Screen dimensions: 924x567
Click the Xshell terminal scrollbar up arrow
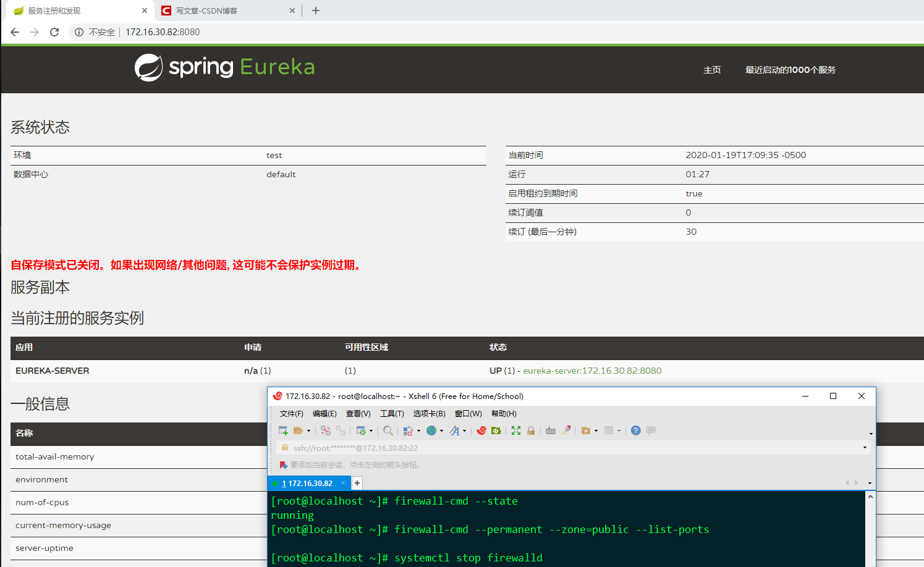click(870, 497)
